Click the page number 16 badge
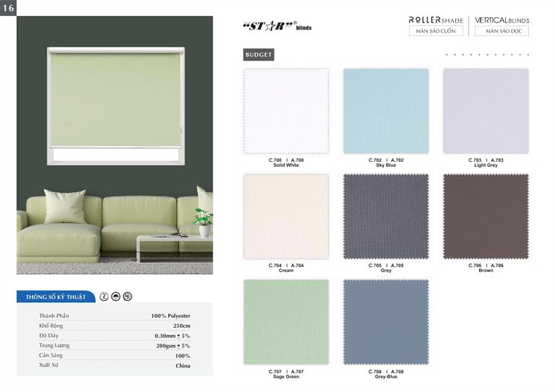Screen dimensions: 555x392 point(8,8)
